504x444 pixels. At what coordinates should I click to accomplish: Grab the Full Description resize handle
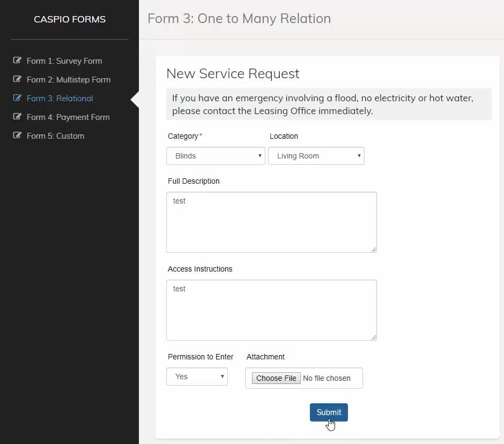point(374,249)
